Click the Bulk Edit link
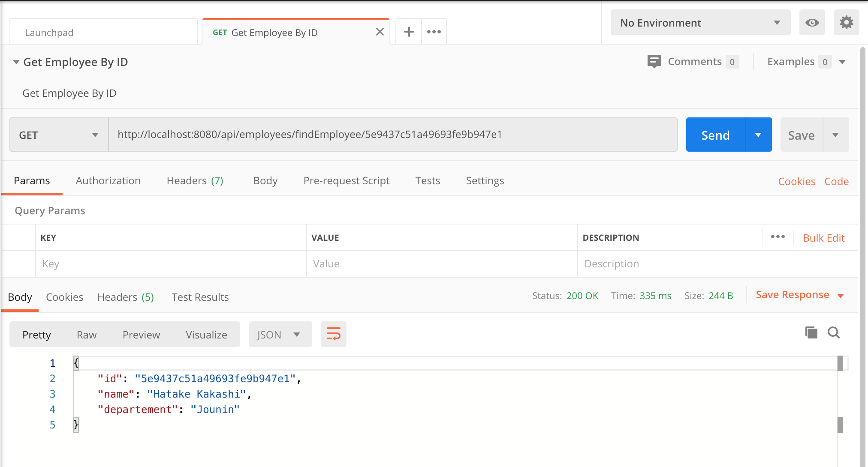 (x=823, y=238)
